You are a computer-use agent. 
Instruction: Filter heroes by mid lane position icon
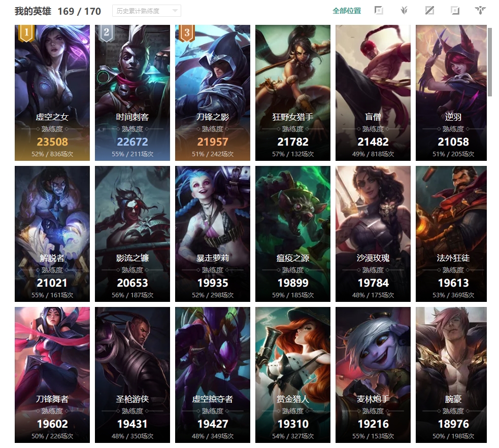429,11
